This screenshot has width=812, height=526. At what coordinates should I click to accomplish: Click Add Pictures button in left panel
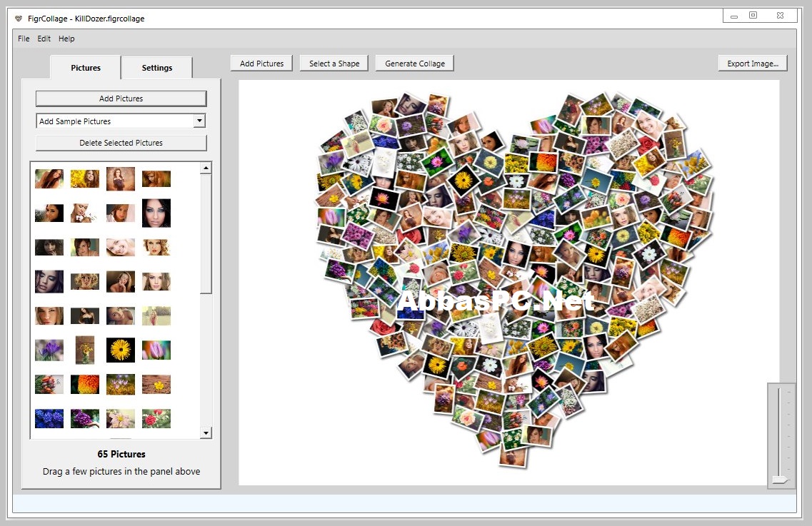coord(121,98)
